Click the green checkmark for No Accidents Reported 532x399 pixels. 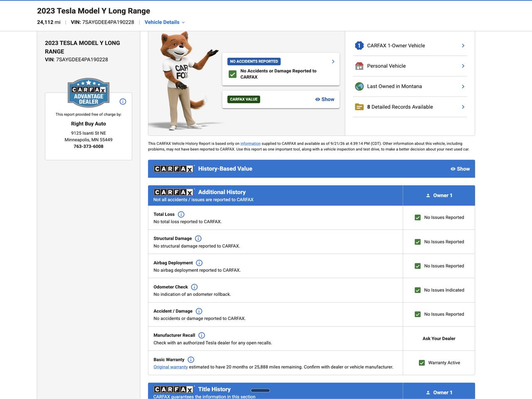click(233, 74)
